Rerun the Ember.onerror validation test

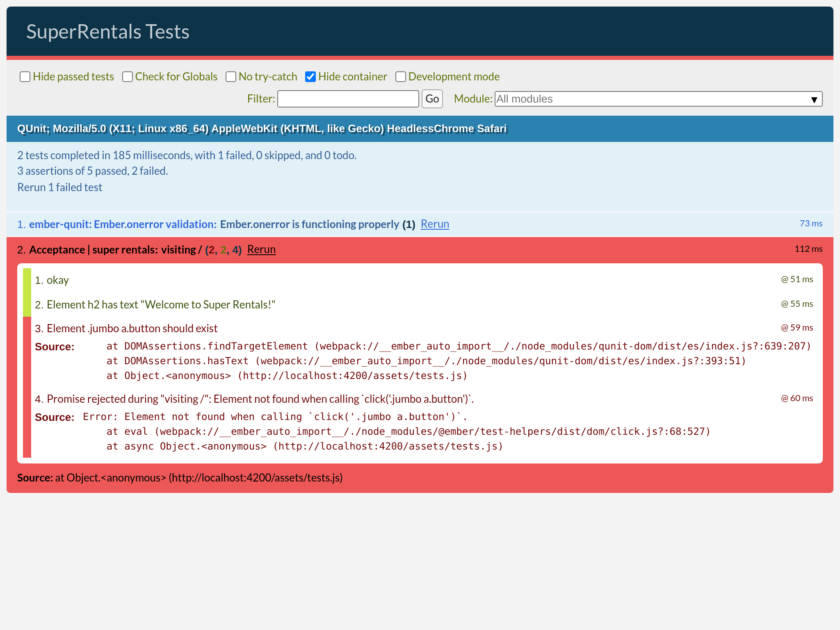[x=434, y=224]
